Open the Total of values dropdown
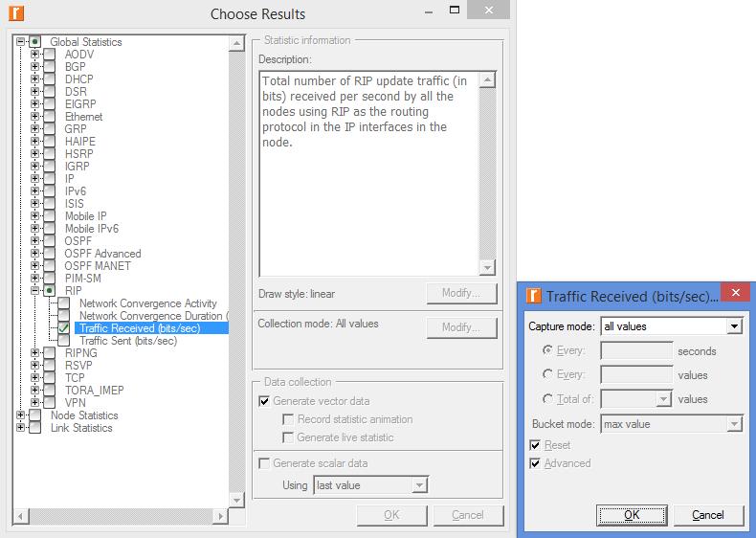 point(664,399)
